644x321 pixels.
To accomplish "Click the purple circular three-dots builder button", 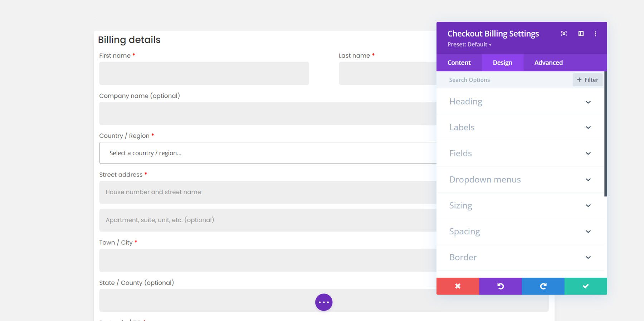I will click(324, 302).
